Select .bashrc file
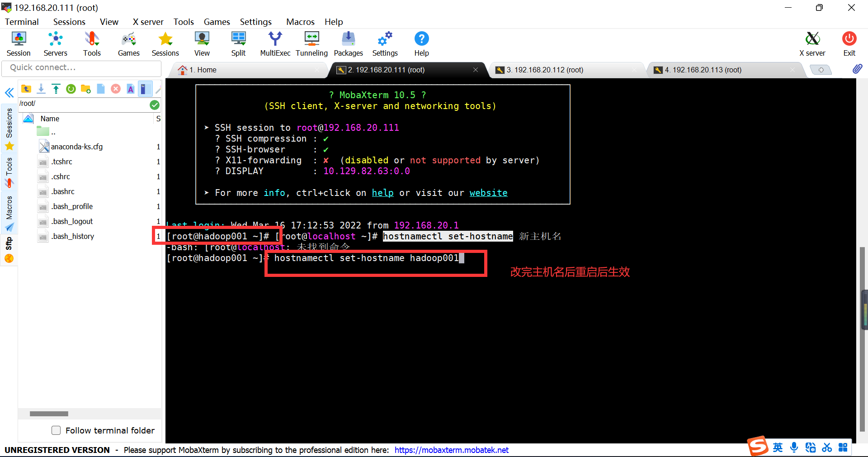 [63, 191]
